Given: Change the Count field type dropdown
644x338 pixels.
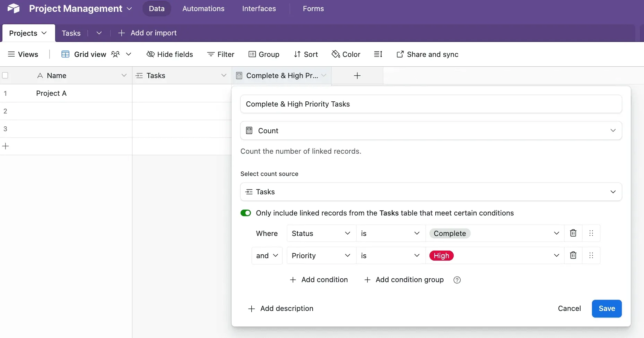Looking at the screenshot, I should 431,130.
